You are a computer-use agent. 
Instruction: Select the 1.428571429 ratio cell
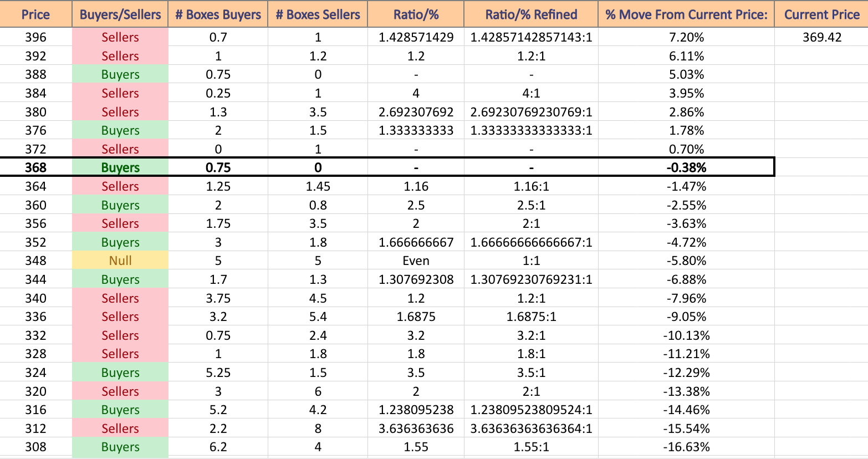[416, 37]
